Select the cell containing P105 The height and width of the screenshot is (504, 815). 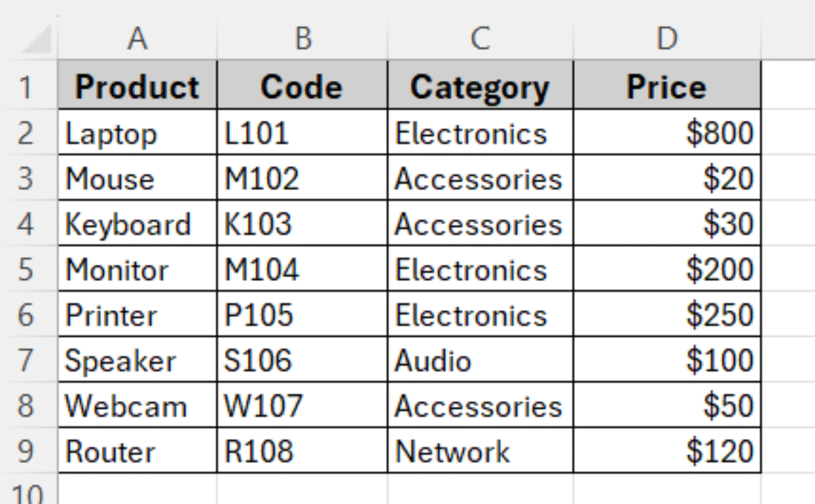click(302, 314)
